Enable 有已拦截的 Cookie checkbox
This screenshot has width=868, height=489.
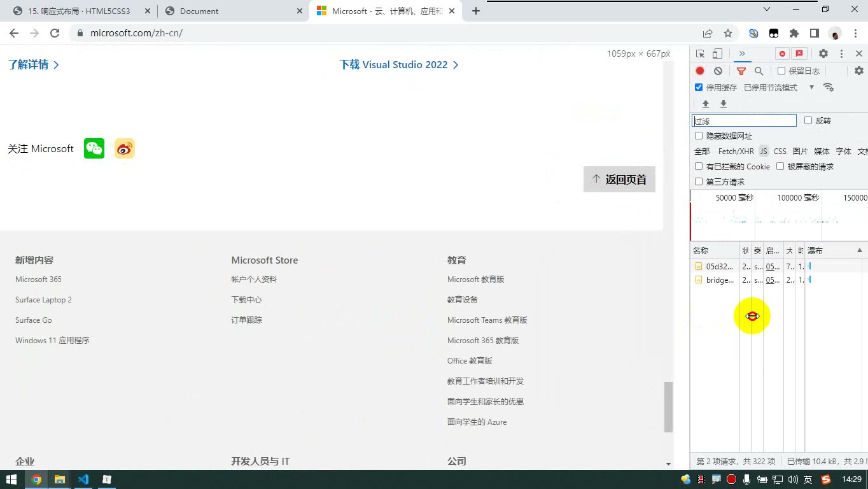(x=699, y=166)
